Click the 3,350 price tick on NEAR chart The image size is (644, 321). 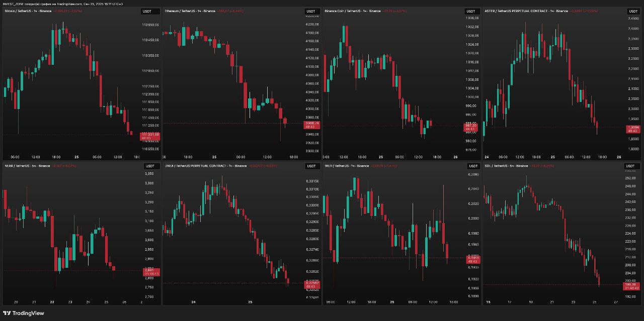tap(149, 174)
